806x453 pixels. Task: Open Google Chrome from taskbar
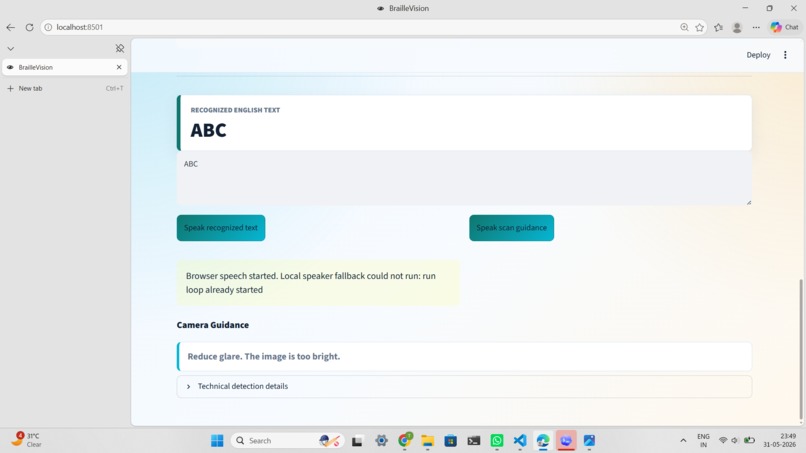(405, 440)
